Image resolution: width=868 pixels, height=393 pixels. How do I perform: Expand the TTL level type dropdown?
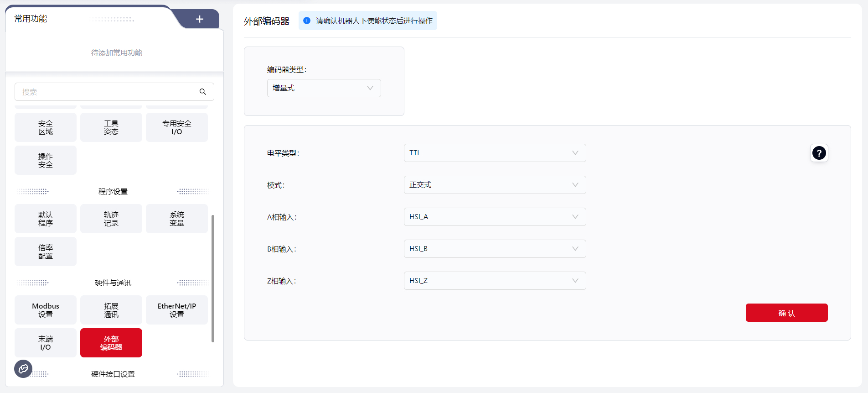(495, 153)
